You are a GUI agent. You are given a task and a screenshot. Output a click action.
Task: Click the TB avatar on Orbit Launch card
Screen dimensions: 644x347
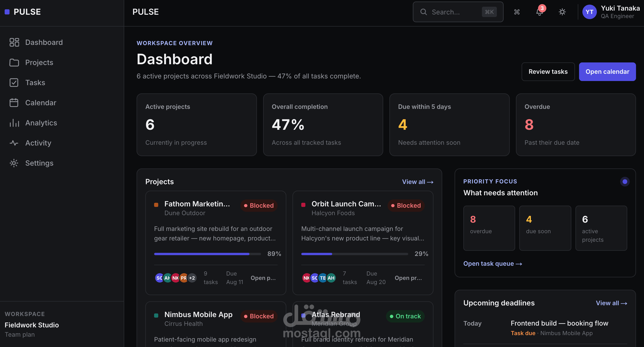click(x=323, y=278)
